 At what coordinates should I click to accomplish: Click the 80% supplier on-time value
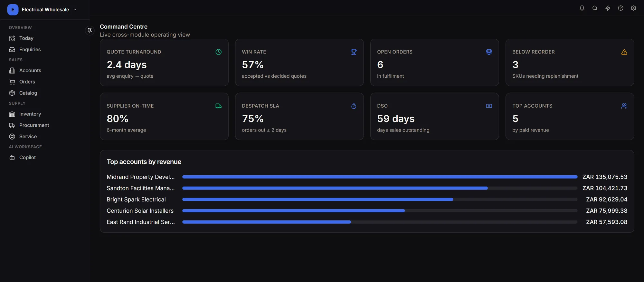[x=118, y=119]
